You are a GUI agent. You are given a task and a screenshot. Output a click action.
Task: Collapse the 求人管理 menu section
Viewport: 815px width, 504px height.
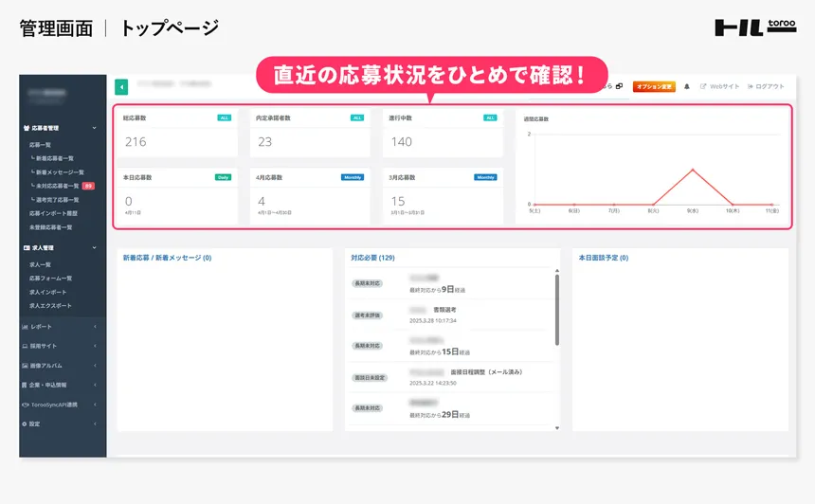pyautogui.click(x=94, y=248)
